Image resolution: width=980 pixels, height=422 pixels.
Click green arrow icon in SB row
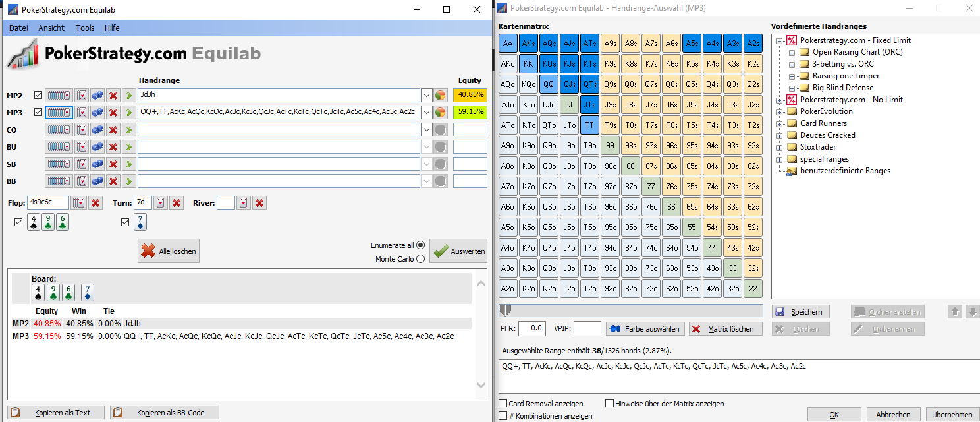tap(129, 164)
